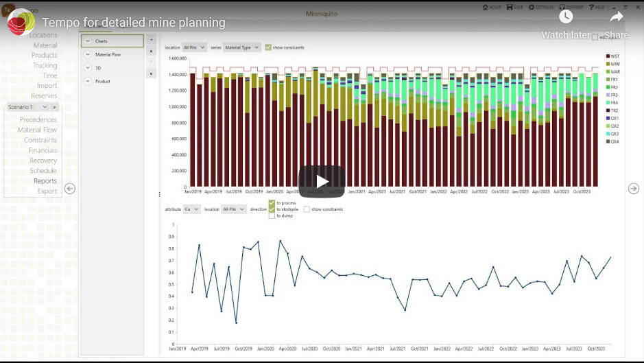Click the WST legend color swatch
Viewport: 644px width, 363px height.
(x=608, y=56)
